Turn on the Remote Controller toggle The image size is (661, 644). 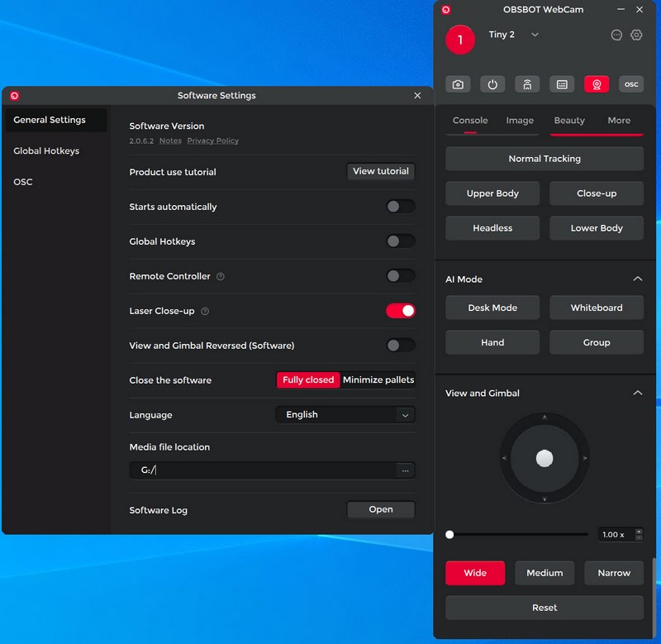tap(401, 276)
